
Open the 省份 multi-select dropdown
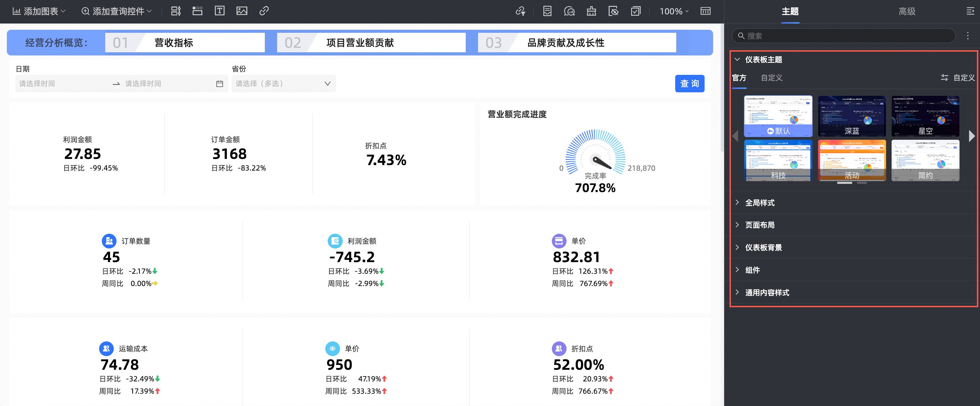pos(283,84)
